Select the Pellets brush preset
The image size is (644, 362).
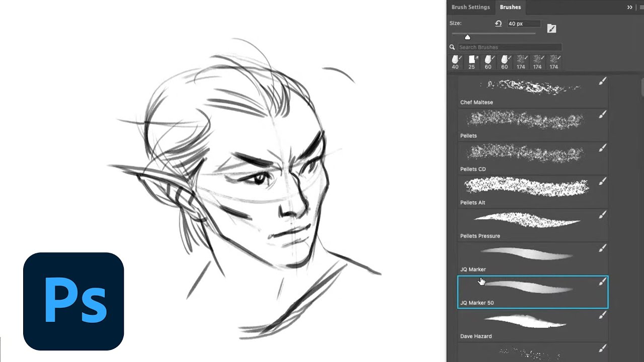(x=533, y=124)
